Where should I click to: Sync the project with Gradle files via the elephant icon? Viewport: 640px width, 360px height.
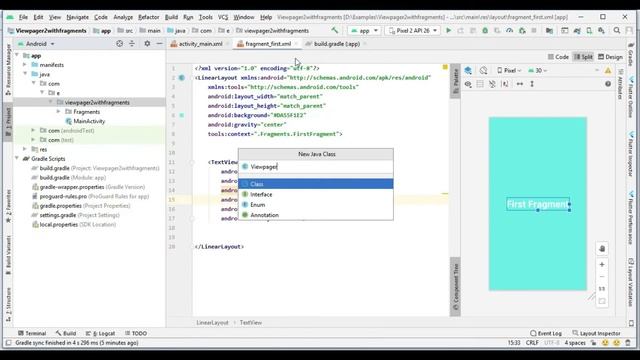tap(577, 31)
